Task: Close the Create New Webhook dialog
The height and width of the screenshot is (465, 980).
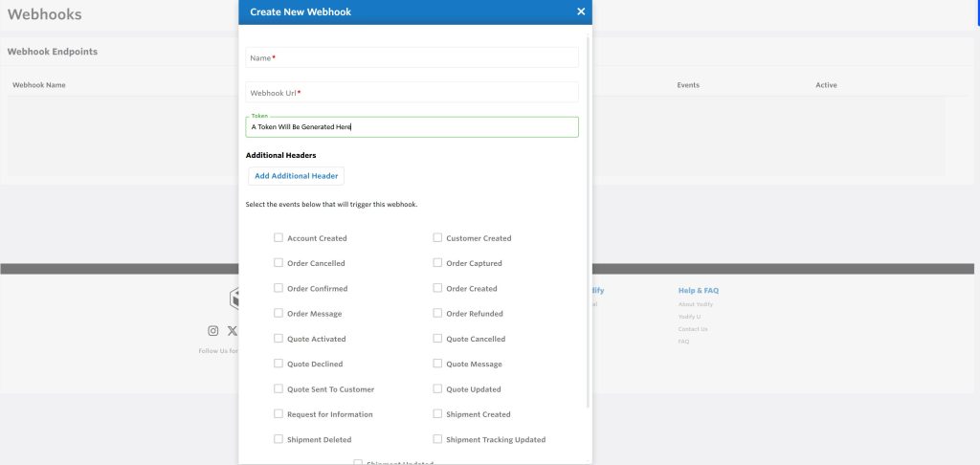Action: tap(581, 11)
